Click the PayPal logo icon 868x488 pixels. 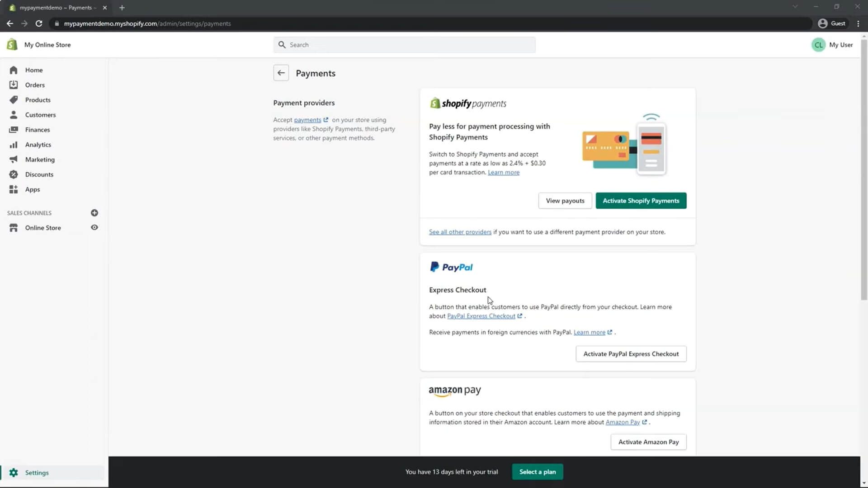pyautogui.click(x=434, y=266)
